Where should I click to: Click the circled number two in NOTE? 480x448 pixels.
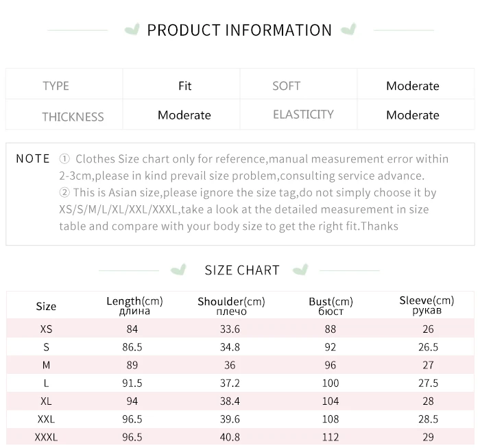[64, 192]
